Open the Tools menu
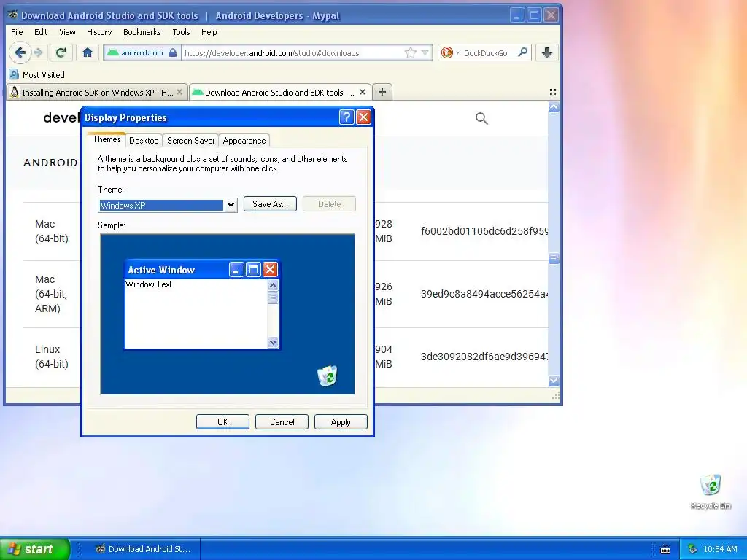The image size is (747, 560). tap(181, 32)
